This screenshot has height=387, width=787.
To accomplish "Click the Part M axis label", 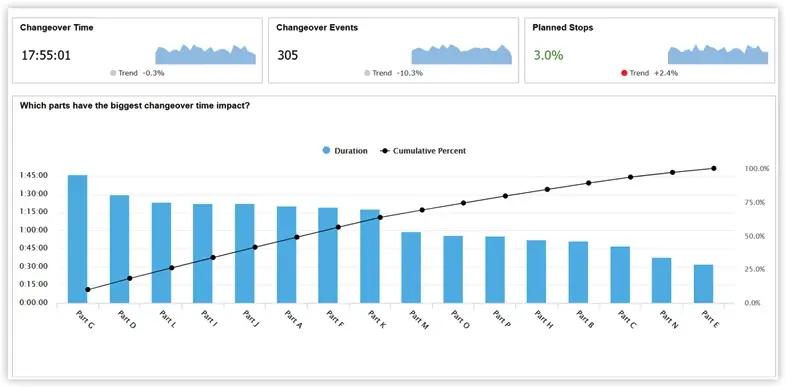I will point(418,320).
